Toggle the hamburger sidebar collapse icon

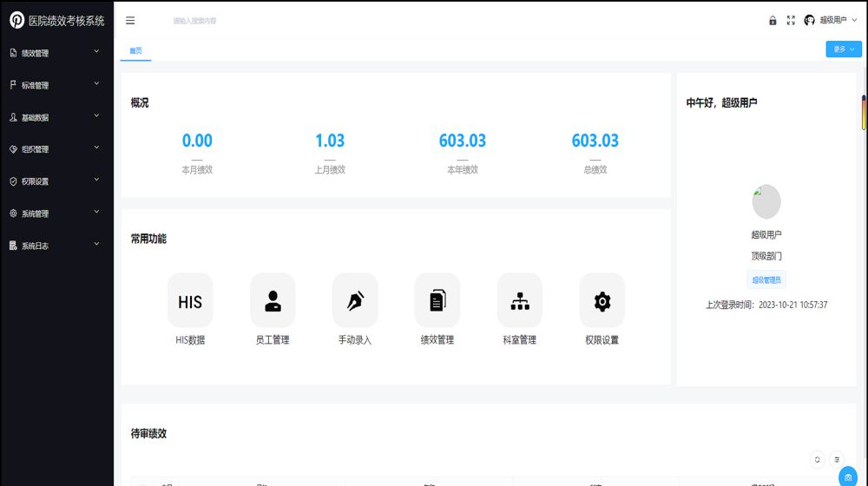coord(130,21)
